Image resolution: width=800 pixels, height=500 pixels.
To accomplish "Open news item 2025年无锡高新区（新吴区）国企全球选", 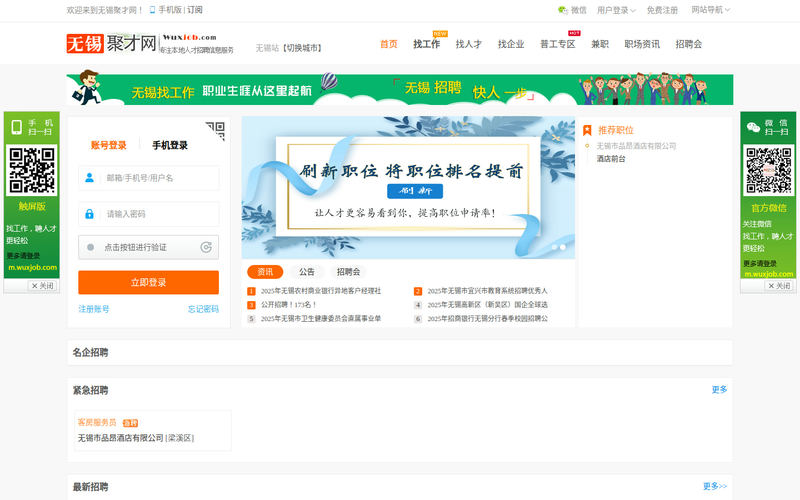I will pos(487,305).
